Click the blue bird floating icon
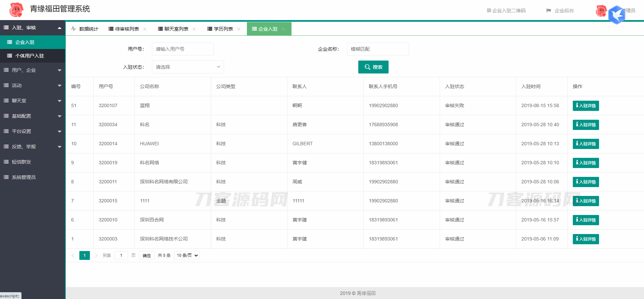Screen dimensions: 644x299 click(617, 15)
